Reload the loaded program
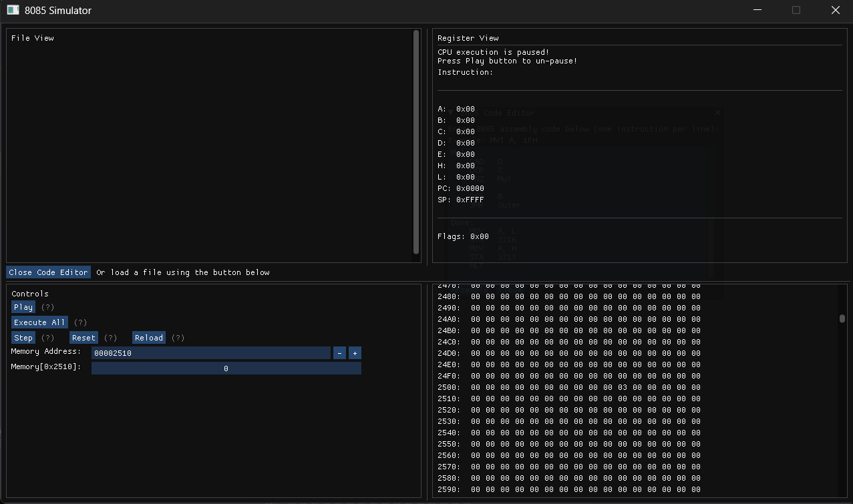 tap(149, 338)
